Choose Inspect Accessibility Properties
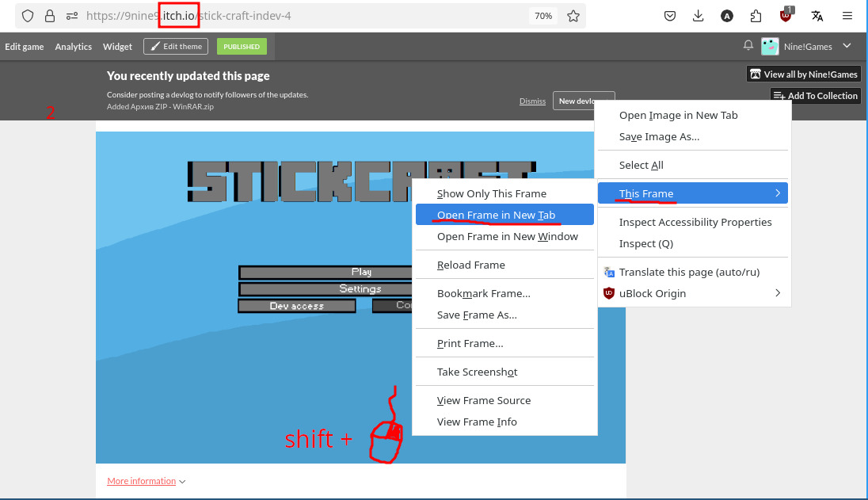The height and width of the screenshot is (500, 868). (x=692, y=222)
